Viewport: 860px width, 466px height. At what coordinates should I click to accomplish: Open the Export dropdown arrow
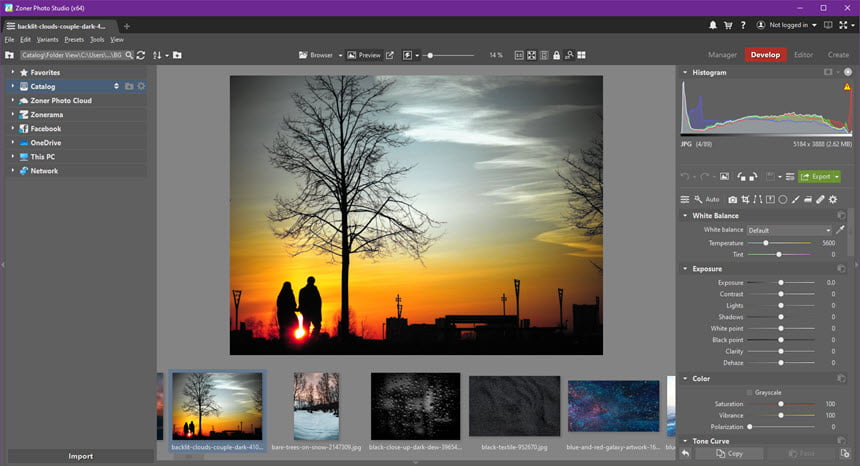[x=837, y=177]
